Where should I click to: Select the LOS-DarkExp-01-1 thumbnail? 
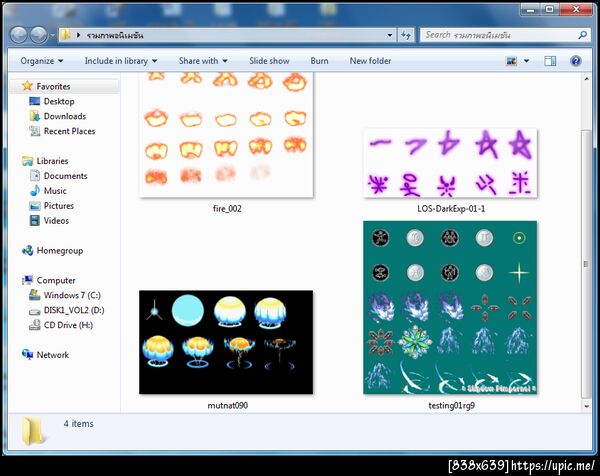coord(450,163)
